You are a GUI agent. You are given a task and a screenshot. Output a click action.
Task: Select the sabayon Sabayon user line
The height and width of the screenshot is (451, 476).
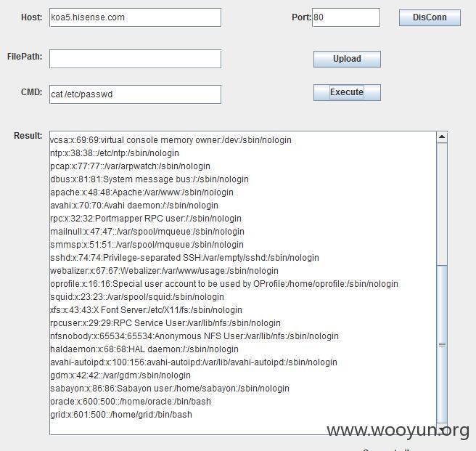coord(170,389)
